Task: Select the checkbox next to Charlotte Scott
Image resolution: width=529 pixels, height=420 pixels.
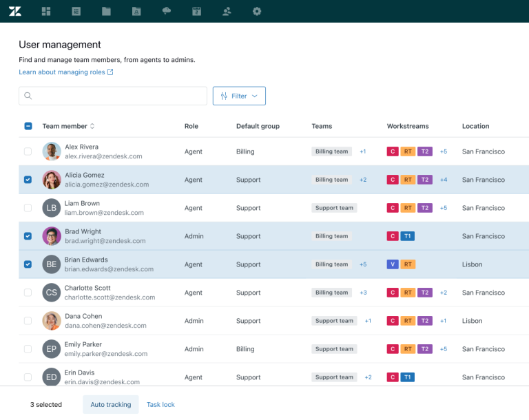Action: [28, 293]
